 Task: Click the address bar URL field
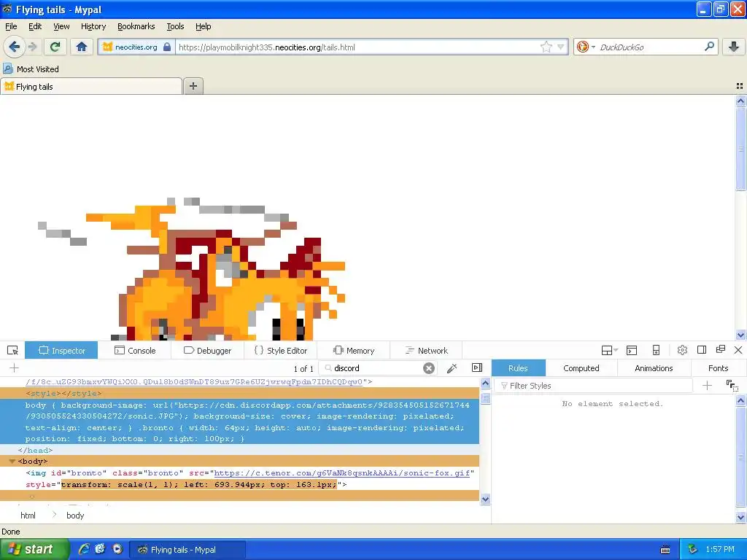tap(357, 47)
